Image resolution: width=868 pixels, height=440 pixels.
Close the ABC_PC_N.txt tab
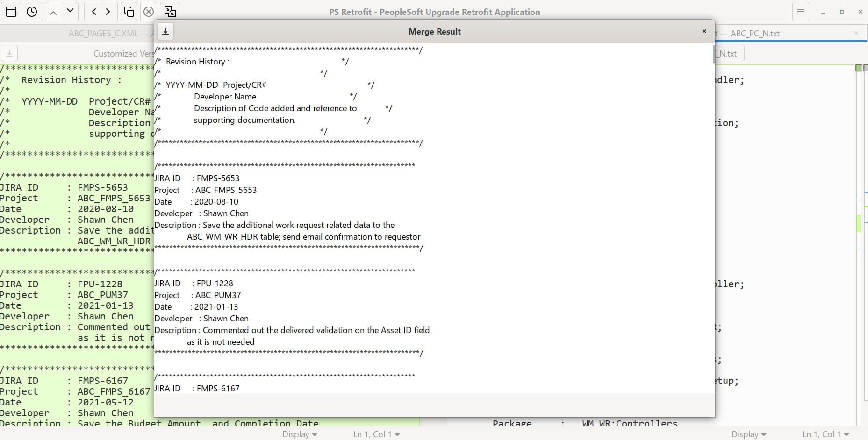pos(856,34)
